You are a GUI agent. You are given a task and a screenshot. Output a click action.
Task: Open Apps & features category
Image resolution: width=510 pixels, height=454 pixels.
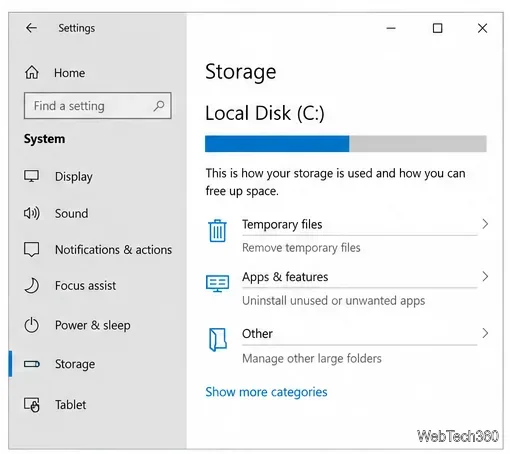(x=285, y=277)
